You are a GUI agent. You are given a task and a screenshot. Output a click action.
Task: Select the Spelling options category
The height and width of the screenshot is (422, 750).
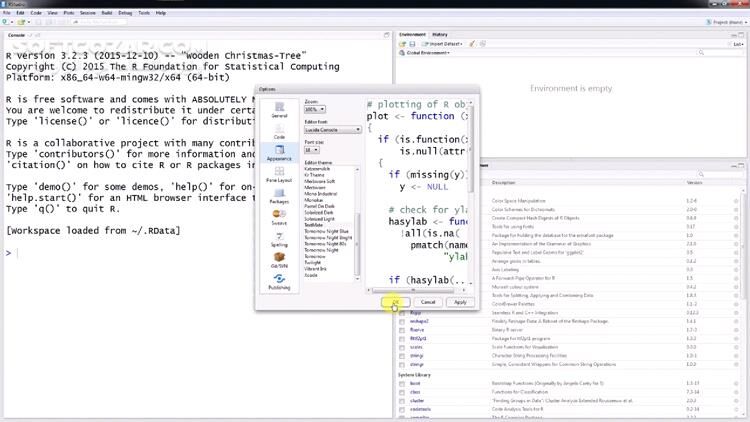click(x=279, y=239)
